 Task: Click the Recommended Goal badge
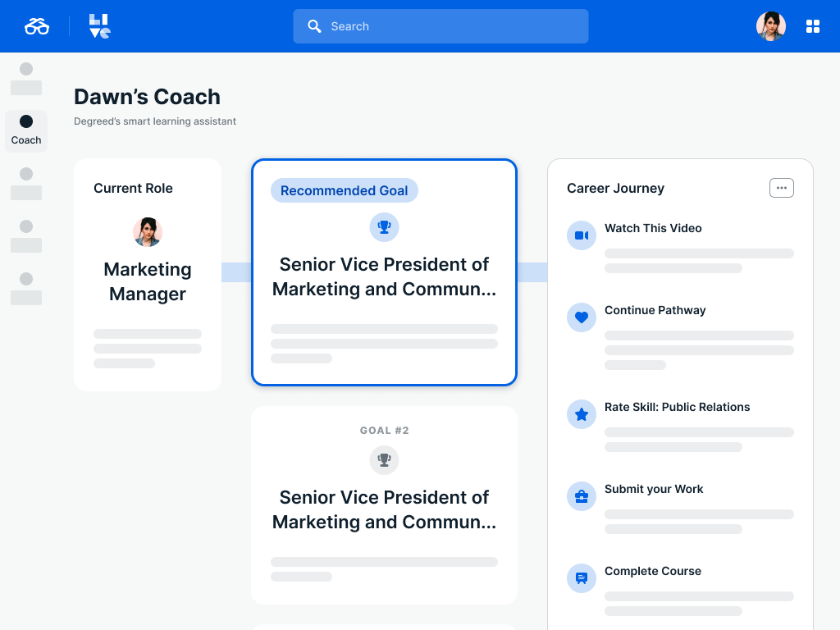(x=344, y=190)
